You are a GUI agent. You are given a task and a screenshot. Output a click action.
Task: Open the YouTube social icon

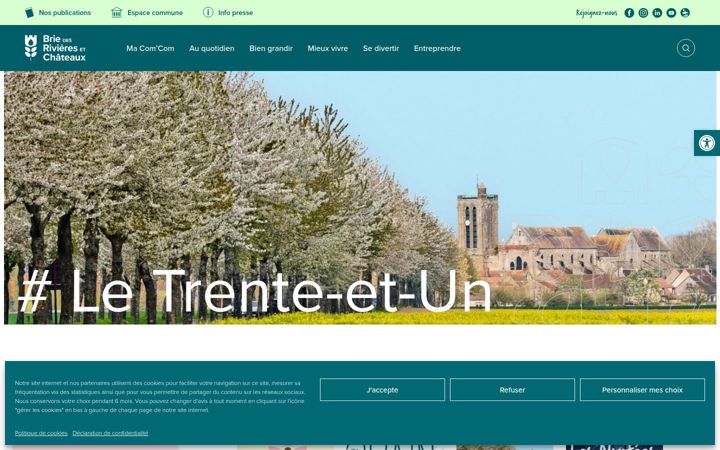tap(671, 13)
